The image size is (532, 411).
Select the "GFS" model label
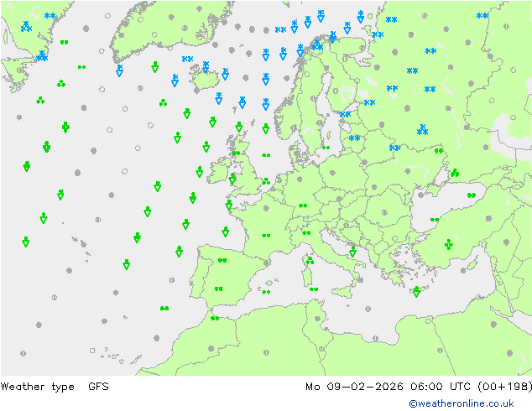[x=98, y=386]
